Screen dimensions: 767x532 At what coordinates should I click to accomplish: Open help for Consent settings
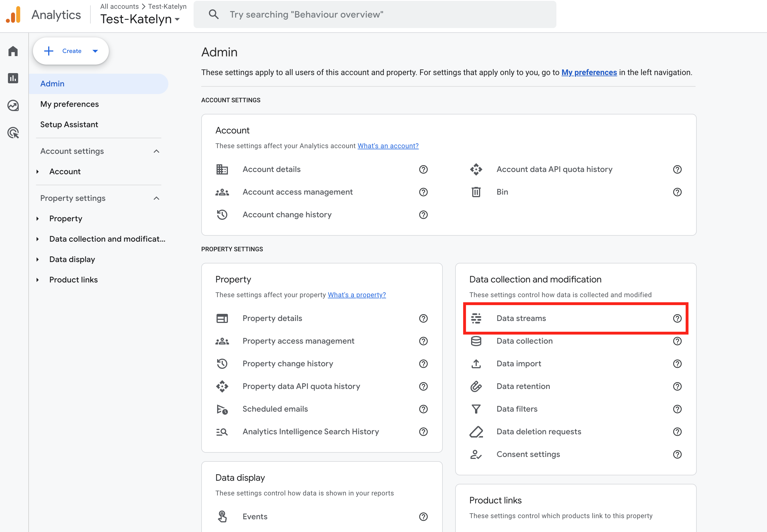point(677,454)
